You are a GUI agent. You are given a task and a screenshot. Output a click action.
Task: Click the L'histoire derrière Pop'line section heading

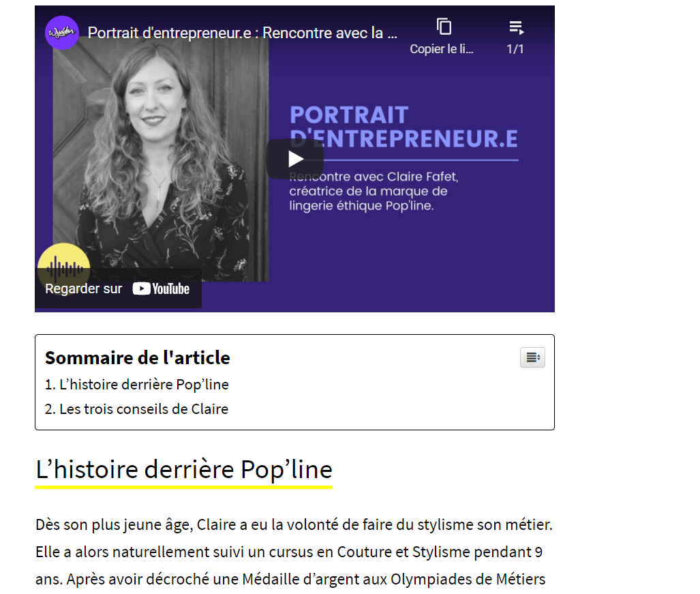tap(184, 470)
